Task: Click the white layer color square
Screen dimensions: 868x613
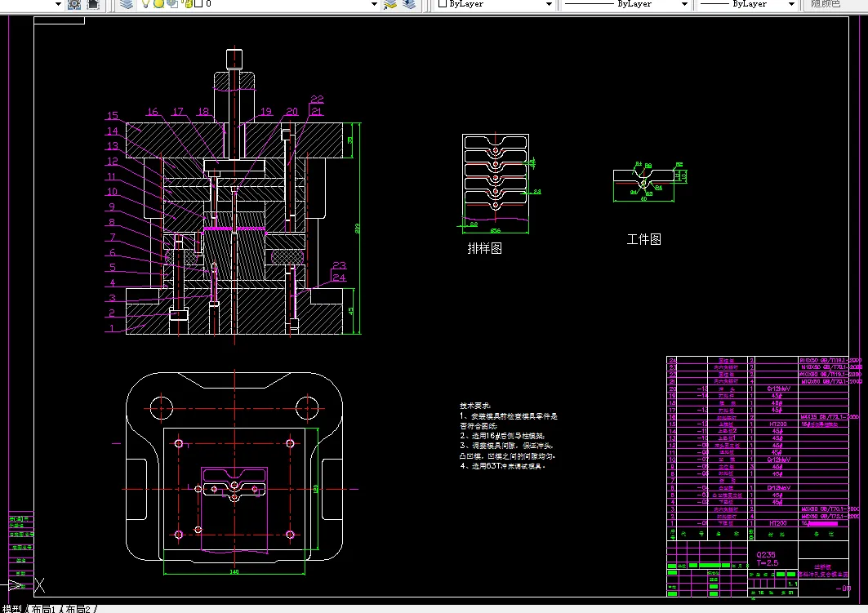Action: click(198, 4)
